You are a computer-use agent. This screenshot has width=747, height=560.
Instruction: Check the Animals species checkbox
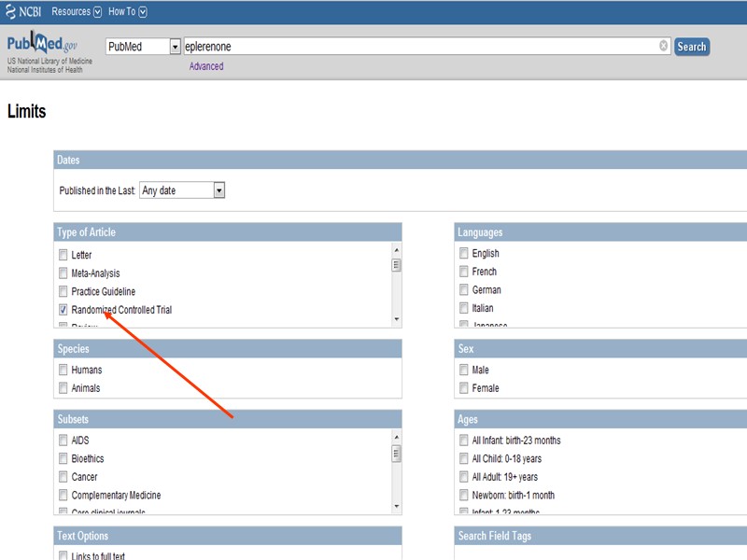pyautogui.click(x=63, y=387)
